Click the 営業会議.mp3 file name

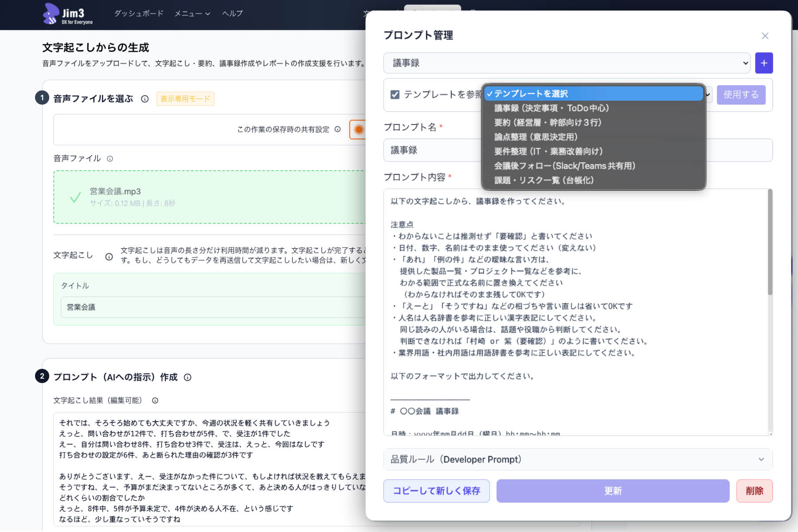(115, 192)
